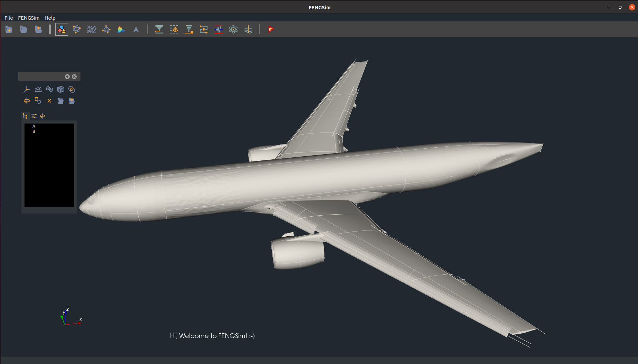Screen dimensions: 638x364
Task: Click the red flag toolbar icon
Action: (271, 30)
